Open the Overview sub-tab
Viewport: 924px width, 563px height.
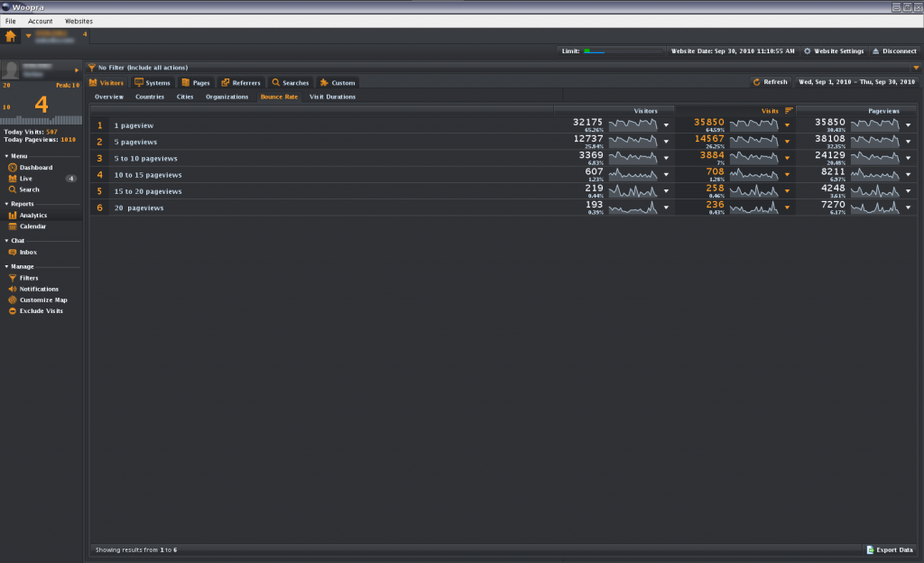[109, 97]
